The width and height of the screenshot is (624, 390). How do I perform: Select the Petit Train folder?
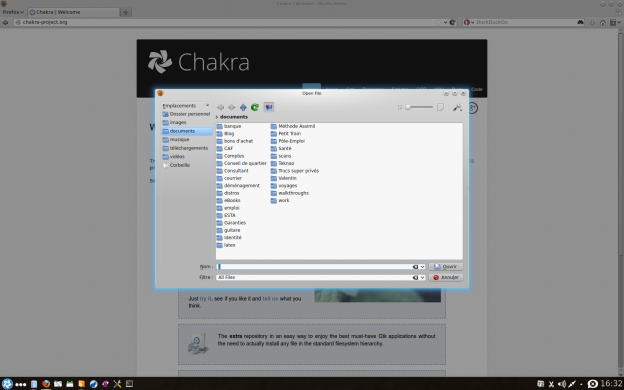[x=286, y=134]
